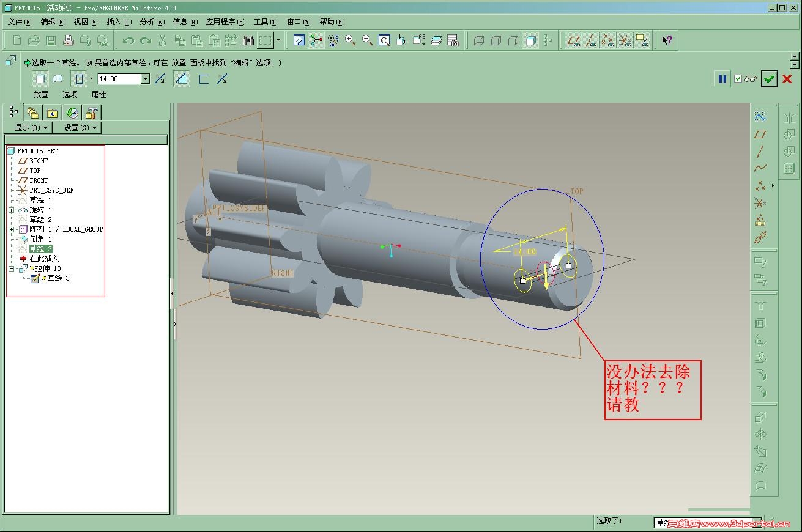Accept feature with green checkmark
The width and height of the screenshot is (802, 532).
[770, 79]
